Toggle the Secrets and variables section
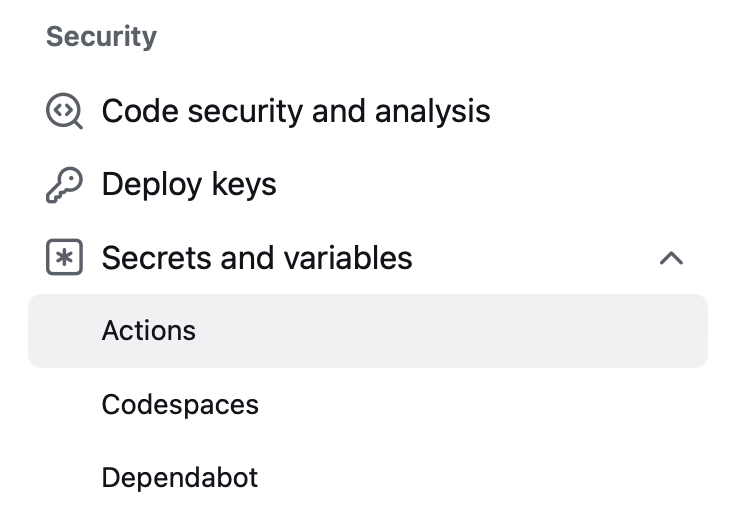 [368, 258]
